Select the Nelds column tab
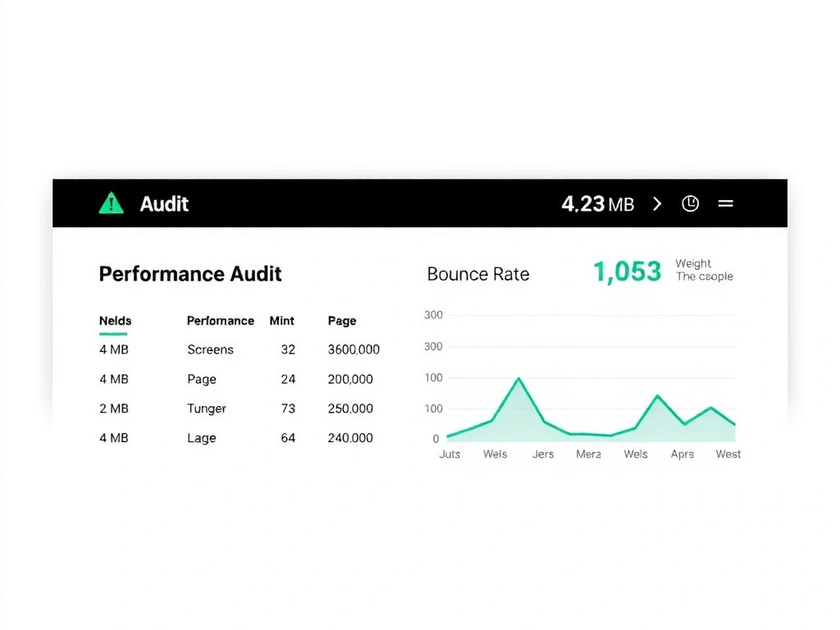This screenshot has height=630, width=840. (115, 321)
